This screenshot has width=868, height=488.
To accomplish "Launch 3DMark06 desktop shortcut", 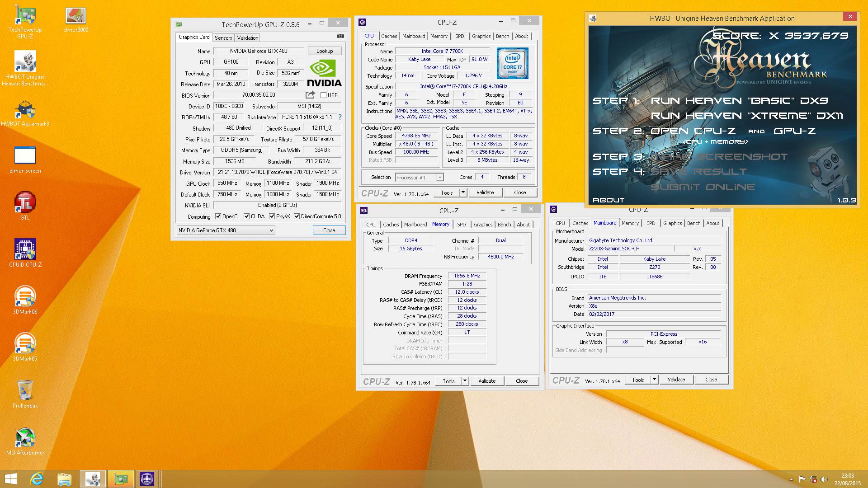I will pos(25,300).
